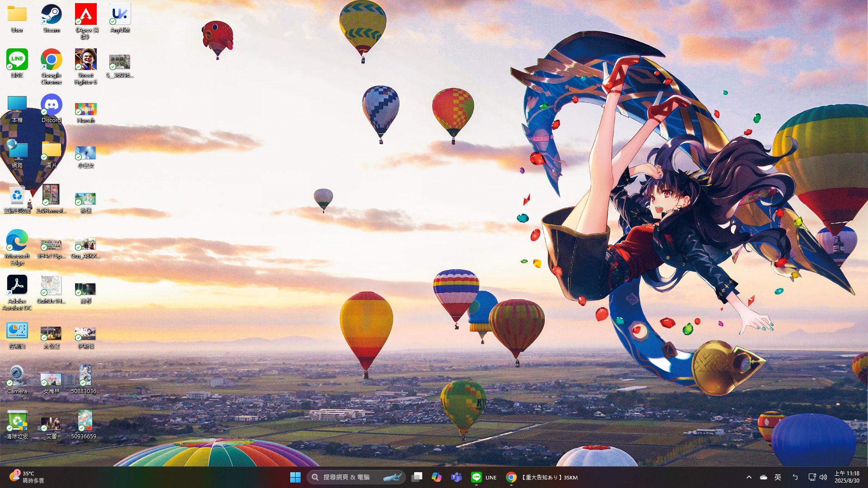The height and width of the screenshot is (488, 868).
Task: Open Microsoft Teams in taskbar
Action: pyautogui.click(x=456, y=477)
